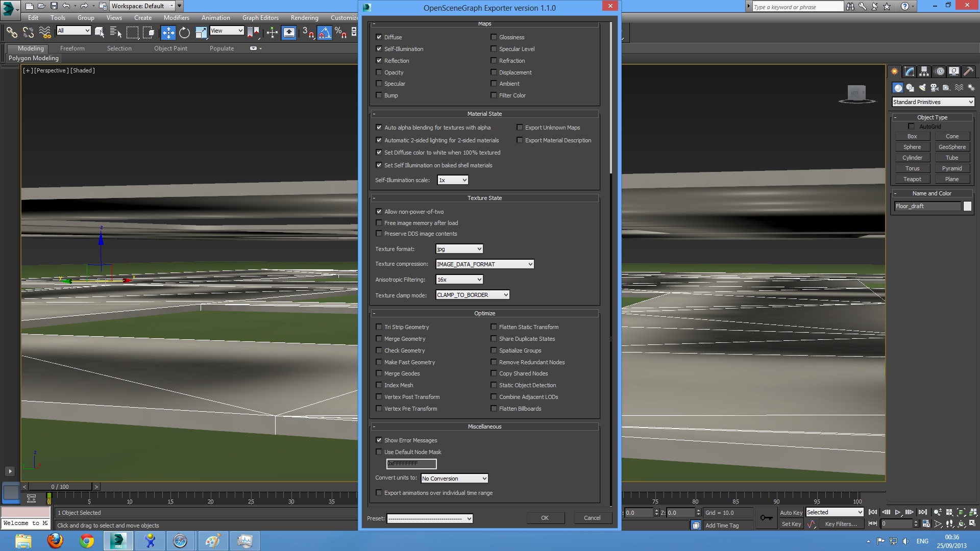The height and width of the screenshot is (551, 980).
Task: Switch to Lights creation category icon
Action: coord(922,88)
